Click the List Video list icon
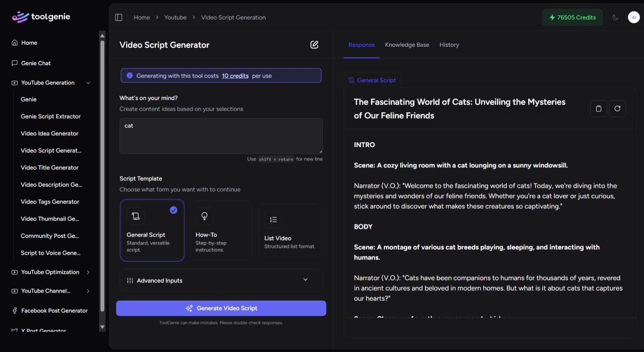 click(273, 220)
